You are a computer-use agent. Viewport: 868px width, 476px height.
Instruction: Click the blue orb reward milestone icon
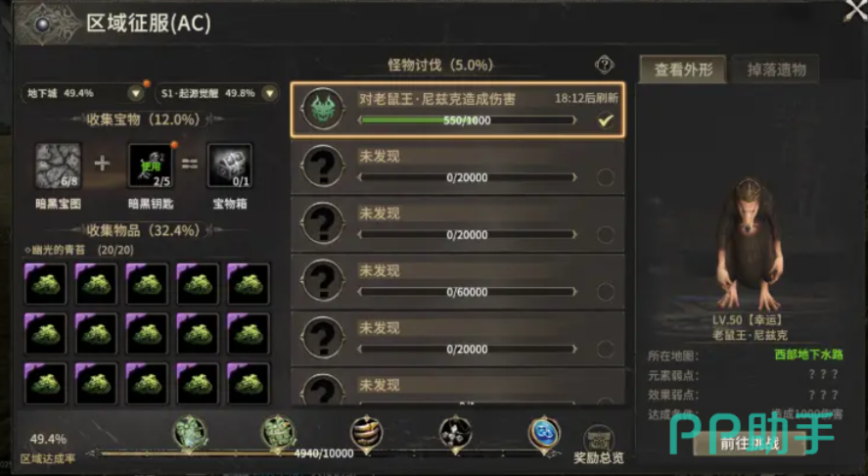[x=544, y=433]
